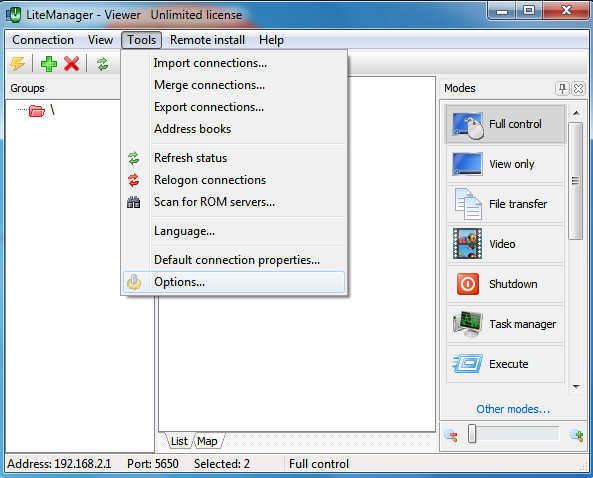Viewport: 593px width, 478px height.
Task: Select Execute mode
Action: click(505, 364)
